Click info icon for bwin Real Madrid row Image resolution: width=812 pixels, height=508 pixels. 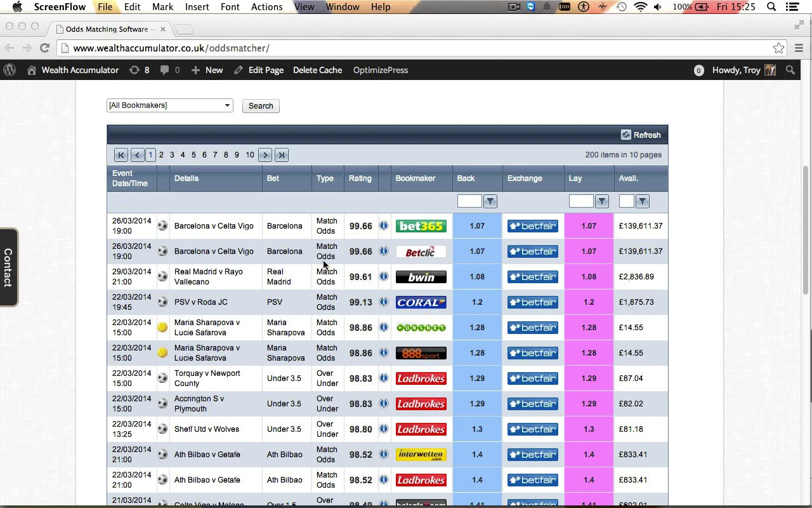384,276
